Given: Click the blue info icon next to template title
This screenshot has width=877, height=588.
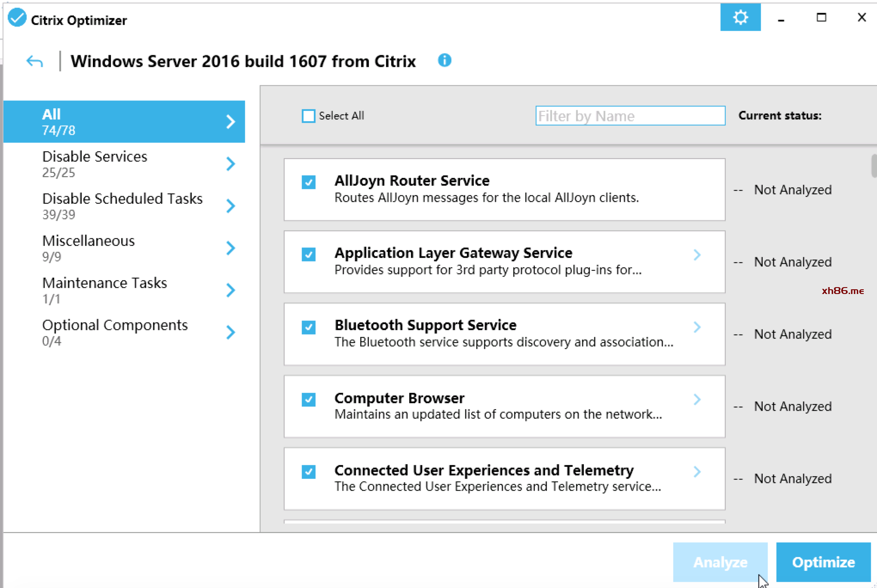Looking at the screenshot, I should click(445, 60).
